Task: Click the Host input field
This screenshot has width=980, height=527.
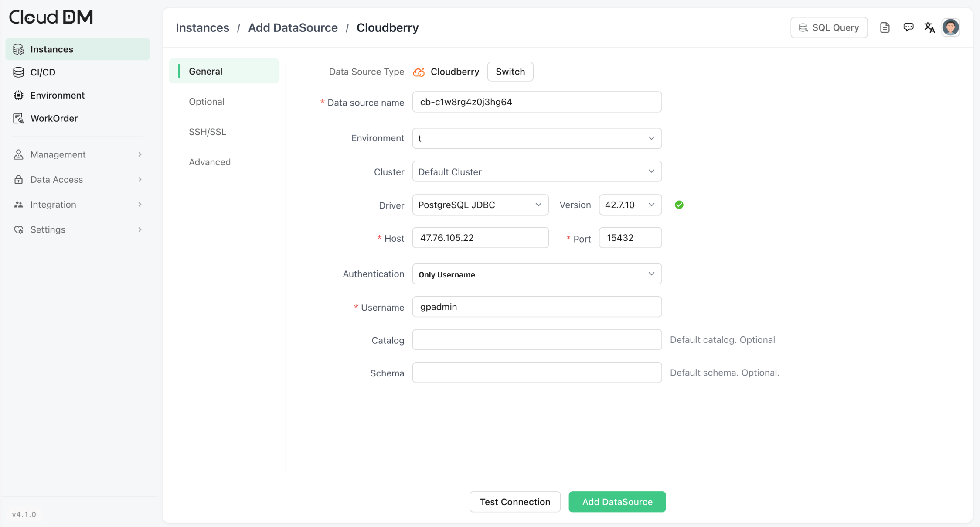Action: pyautogui.click(x=480, y=238)
